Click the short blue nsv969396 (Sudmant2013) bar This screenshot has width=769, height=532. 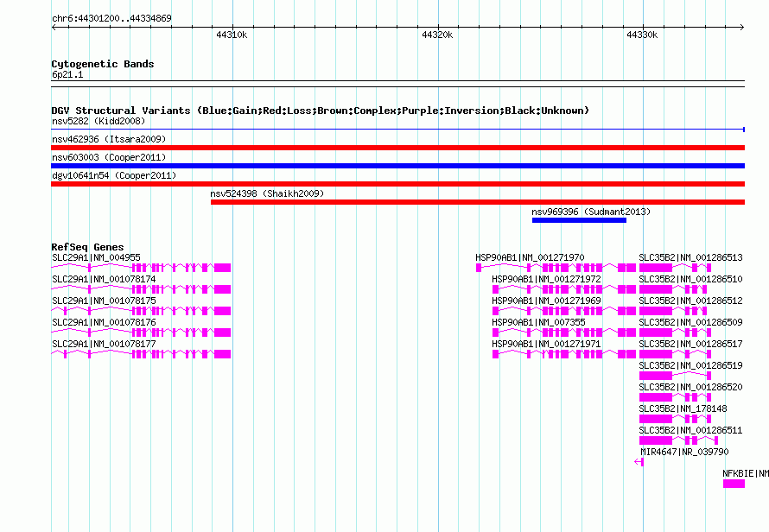pyautogui.click(x=579, y=220)
